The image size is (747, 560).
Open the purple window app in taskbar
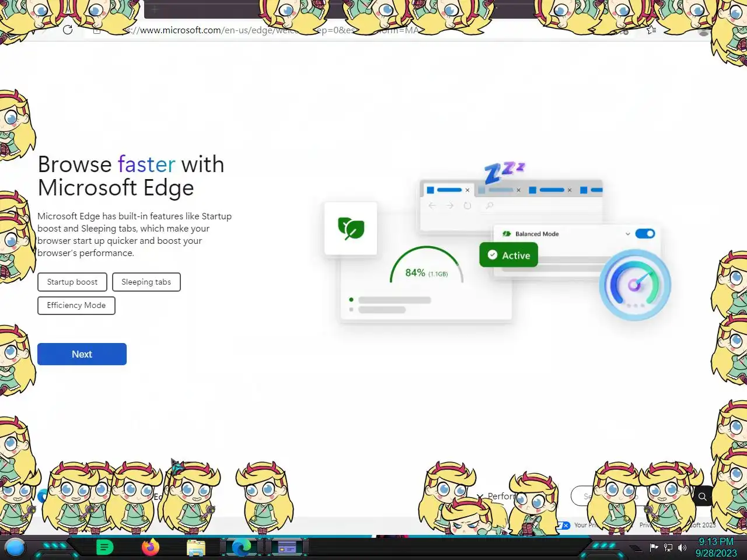point(287,547)
